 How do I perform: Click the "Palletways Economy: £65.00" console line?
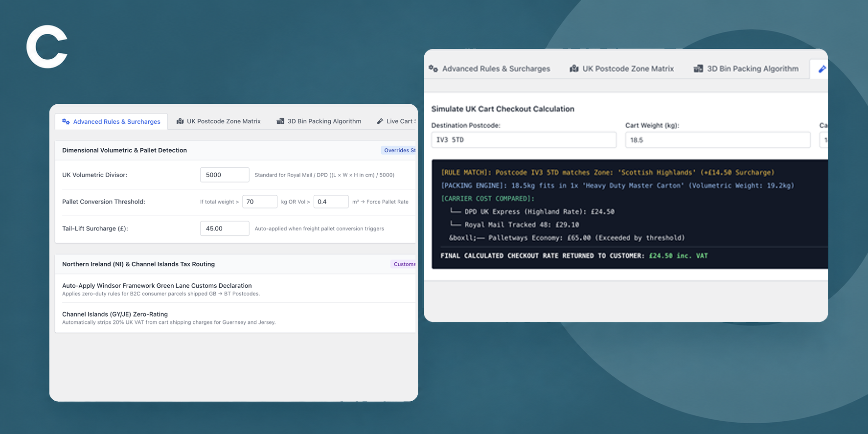pyautogui.click(x=567, y=238)
